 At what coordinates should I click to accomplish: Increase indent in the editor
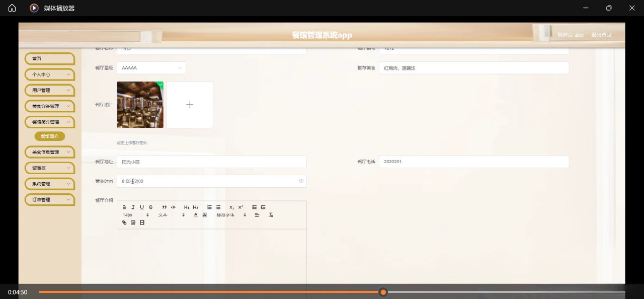tap(263, 207)
